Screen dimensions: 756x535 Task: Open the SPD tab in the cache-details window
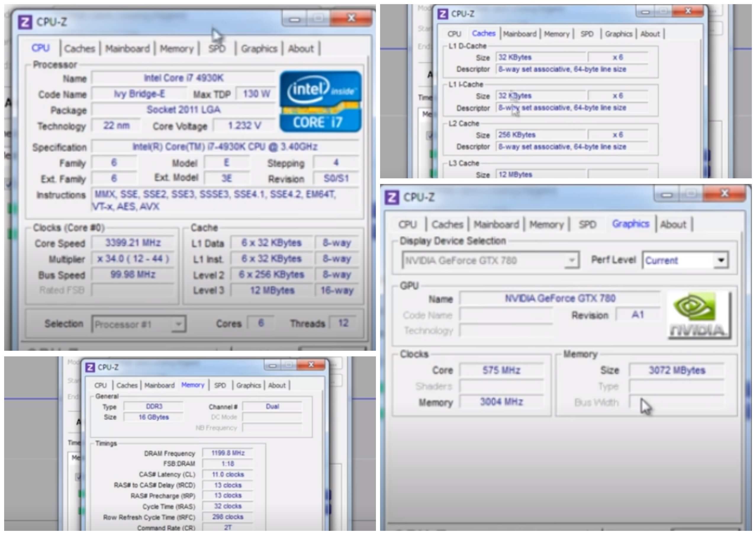587,34
